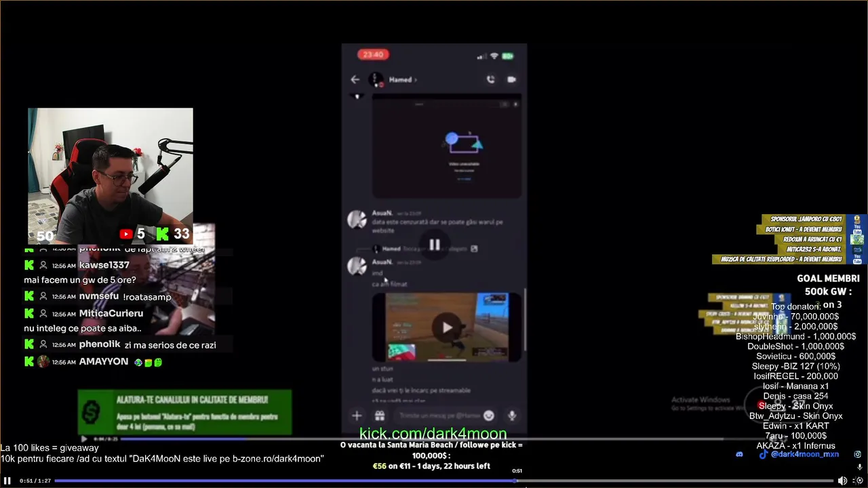Screen dimensions: 868x488
Task: Open the unavailable video embed in the chat
Action: click(x=447, y=146)
